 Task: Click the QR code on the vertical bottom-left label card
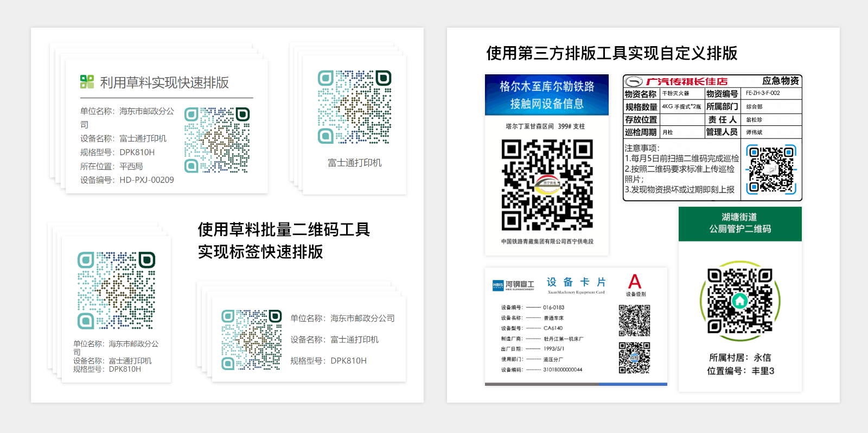coord(116,290)
